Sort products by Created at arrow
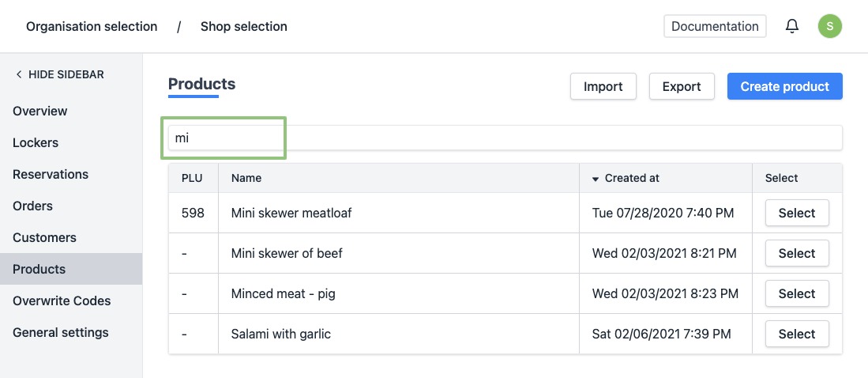This screenshot has height=378, width=868. [x=596, y=179]
